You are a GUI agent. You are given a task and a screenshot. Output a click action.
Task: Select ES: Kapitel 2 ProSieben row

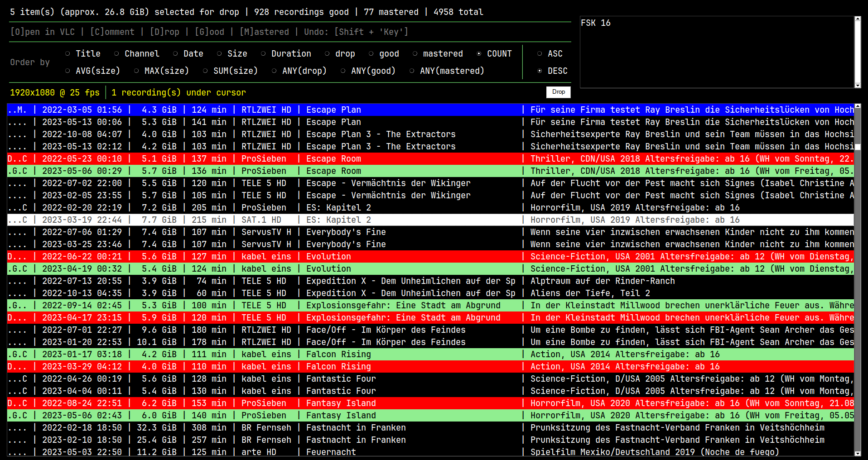[430, 207]
